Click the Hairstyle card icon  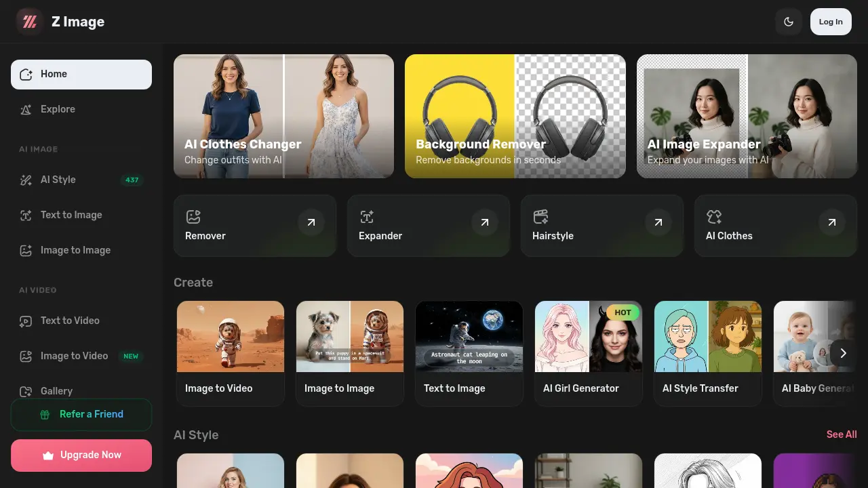(540, 217)
